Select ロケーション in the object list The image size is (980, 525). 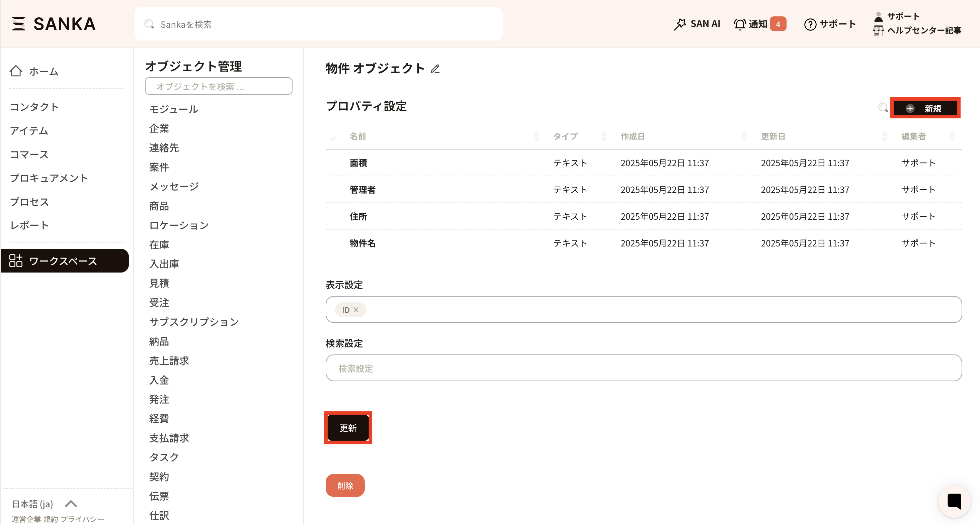tap(179, 225)
